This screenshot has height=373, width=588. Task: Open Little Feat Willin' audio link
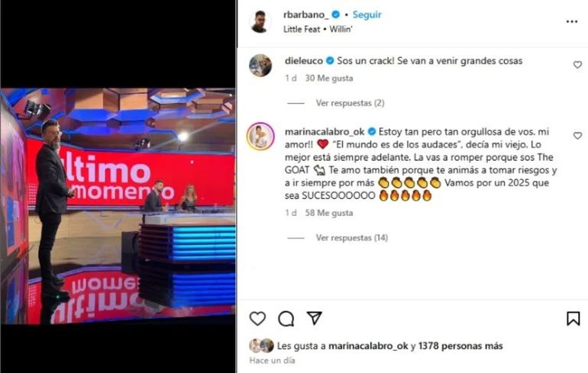point(318,29)
